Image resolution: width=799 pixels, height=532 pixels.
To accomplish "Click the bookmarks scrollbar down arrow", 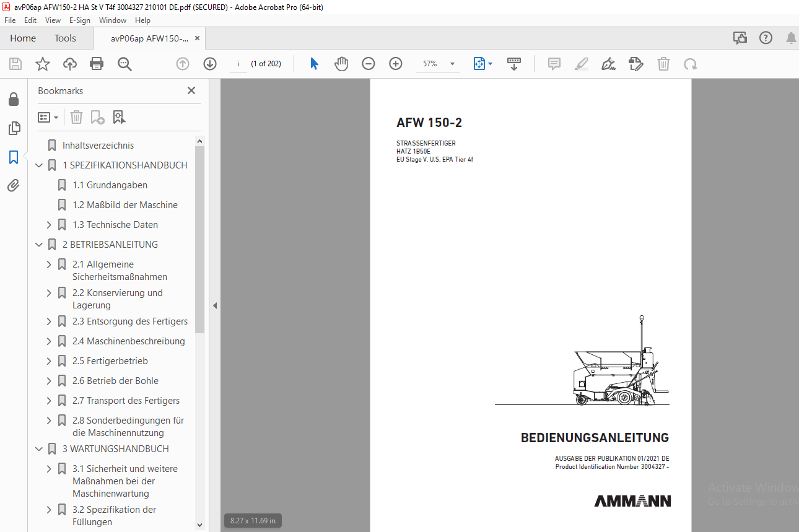I will coord(199,525).
